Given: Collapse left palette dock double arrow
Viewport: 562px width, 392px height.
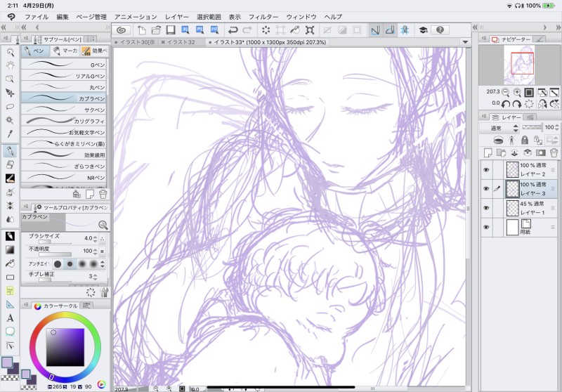Looking at the screenshot, I should coord(4,27).
